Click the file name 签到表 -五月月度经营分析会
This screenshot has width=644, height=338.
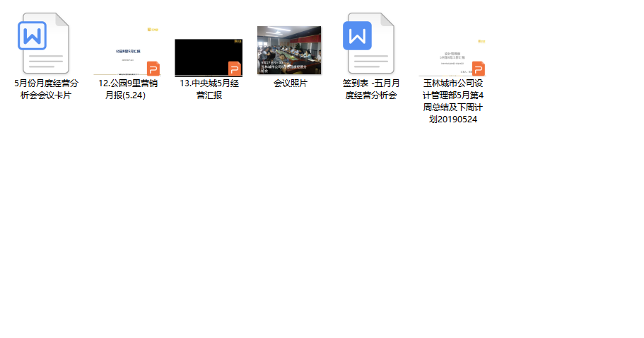pos(370,89)
